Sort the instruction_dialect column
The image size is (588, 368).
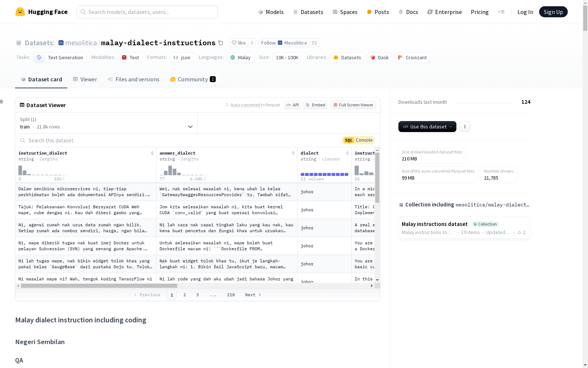pos(152,153)
